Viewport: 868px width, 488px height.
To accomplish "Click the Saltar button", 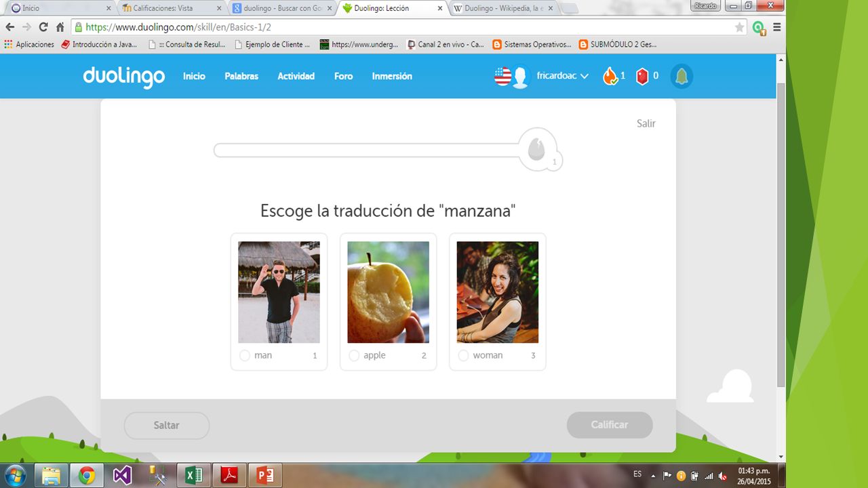I will click(167, 426).
